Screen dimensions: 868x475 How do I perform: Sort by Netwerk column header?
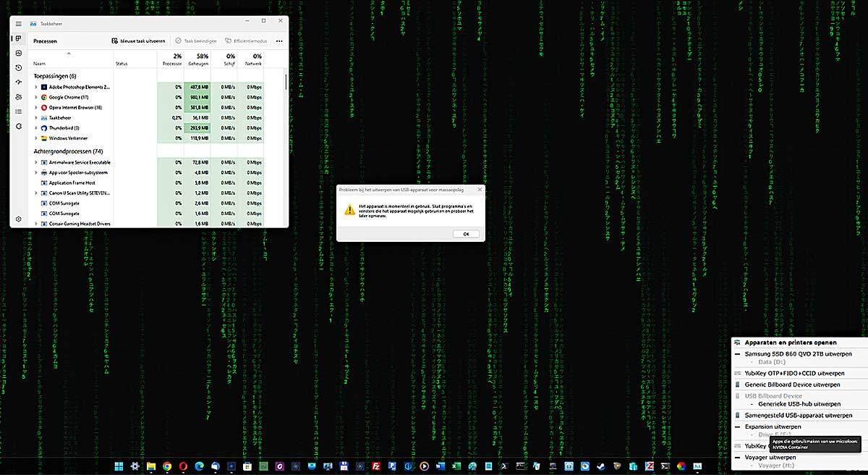coord(252,59)
